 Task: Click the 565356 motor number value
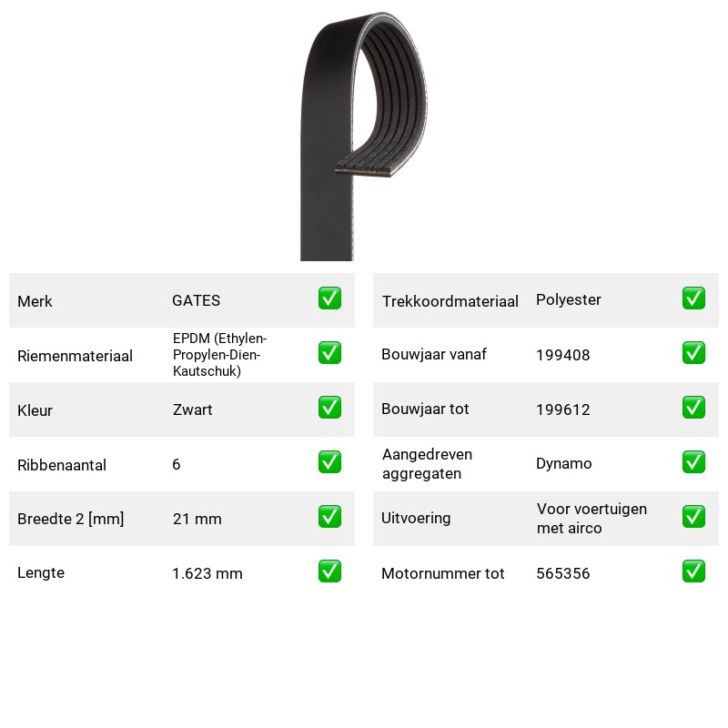click(x=562, y=573)
